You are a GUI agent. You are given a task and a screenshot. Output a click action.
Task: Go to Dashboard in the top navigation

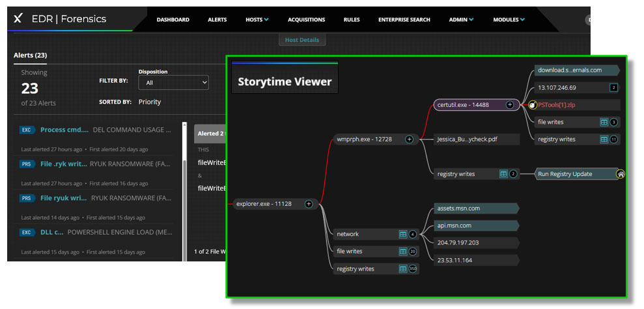173,20
